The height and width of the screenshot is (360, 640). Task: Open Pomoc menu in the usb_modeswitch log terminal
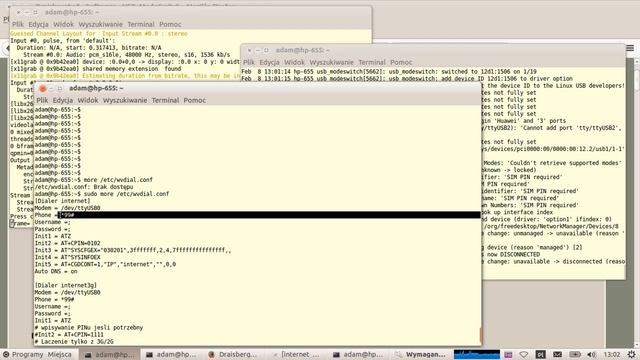coord(401,62)
